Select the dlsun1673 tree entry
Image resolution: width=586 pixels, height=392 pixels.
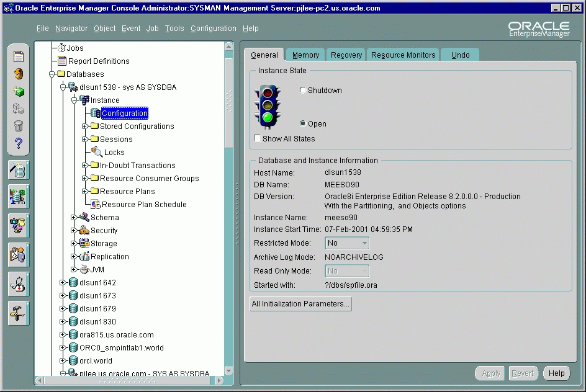97,295
